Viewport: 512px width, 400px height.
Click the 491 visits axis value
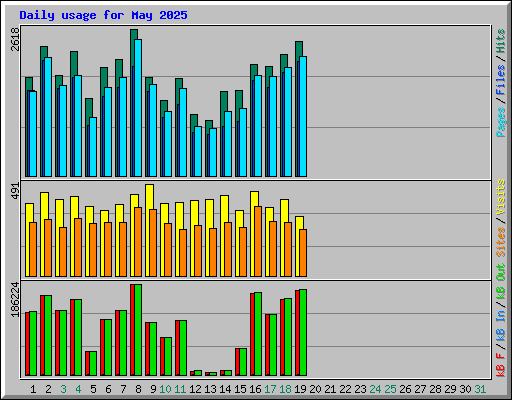click(15, 191)
